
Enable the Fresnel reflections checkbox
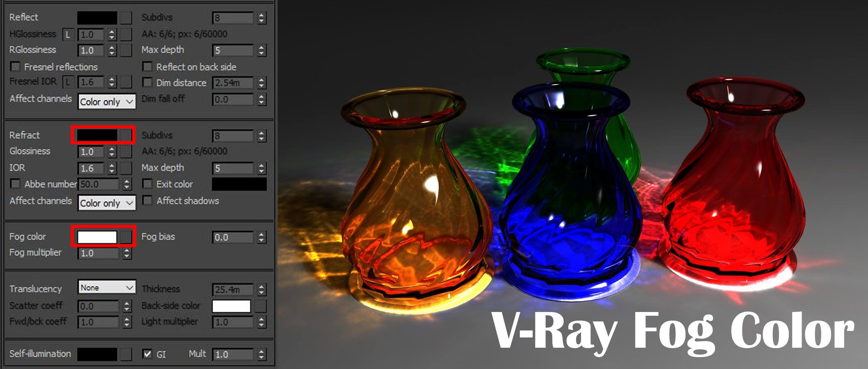15,66
